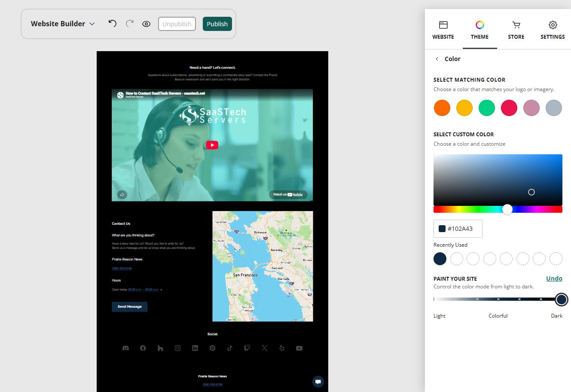Click the hue slider handle
This screenshot has height=392, width=571.
pos(507,209)
